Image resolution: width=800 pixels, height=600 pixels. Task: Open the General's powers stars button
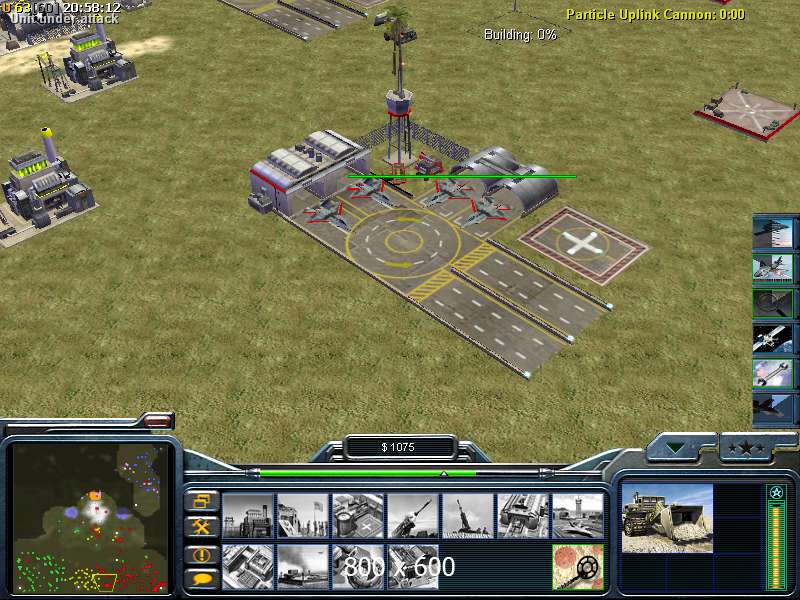click(746, 448)
